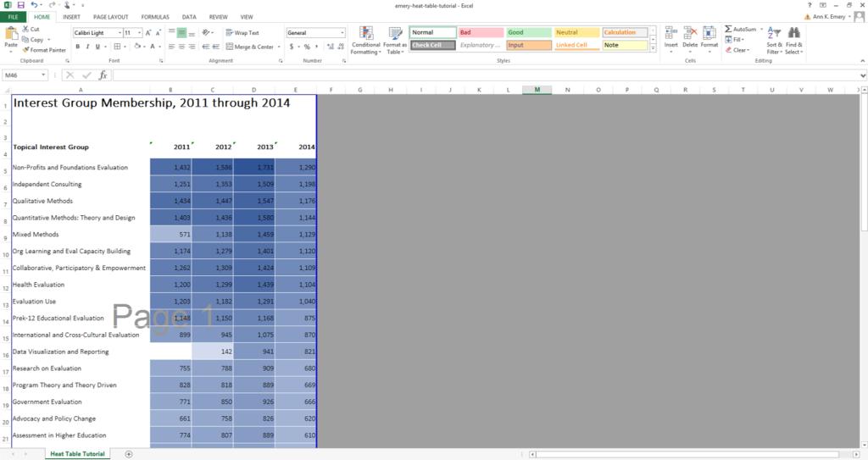This screenshot has width=868, height=460.
Task: Click in the formula bar input
Action: (486, 75)
